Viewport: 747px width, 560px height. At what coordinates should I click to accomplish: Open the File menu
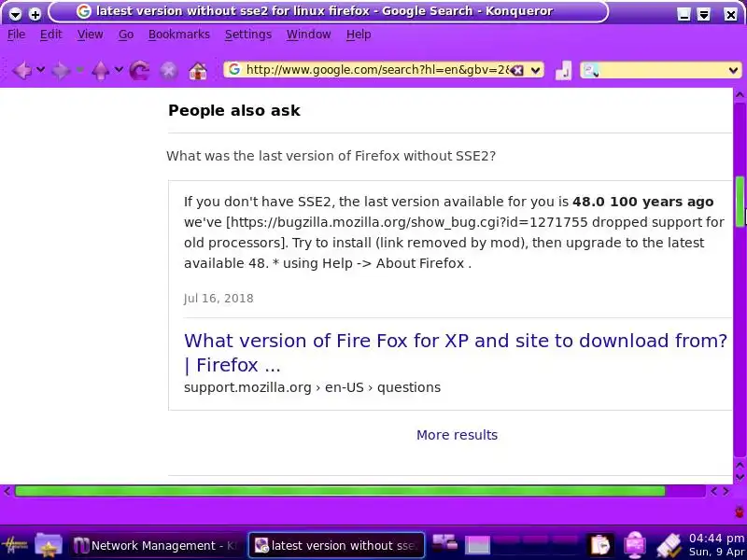point(16,35)
